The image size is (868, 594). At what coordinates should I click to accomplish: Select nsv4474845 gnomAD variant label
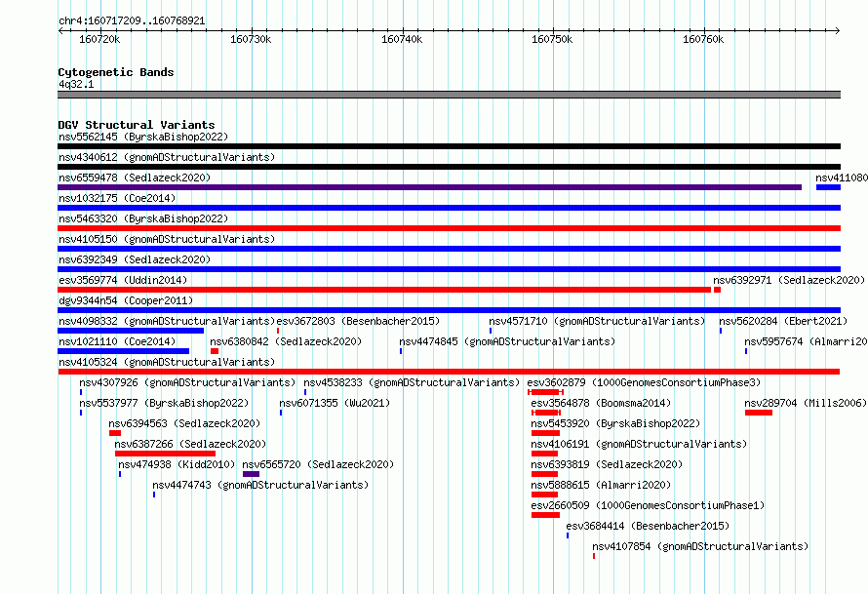pyautogui.click(x=507, y=341)
